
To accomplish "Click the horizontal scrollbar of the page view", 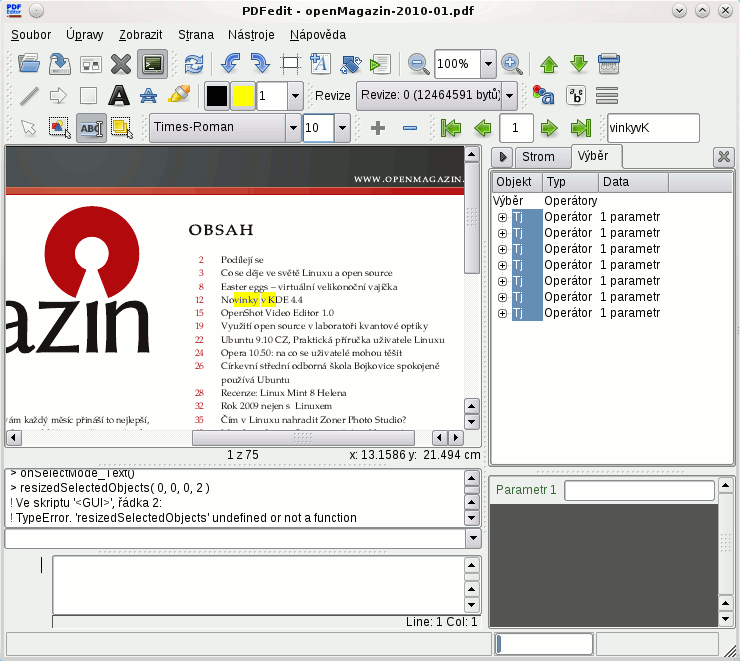I will coord(303,438).
